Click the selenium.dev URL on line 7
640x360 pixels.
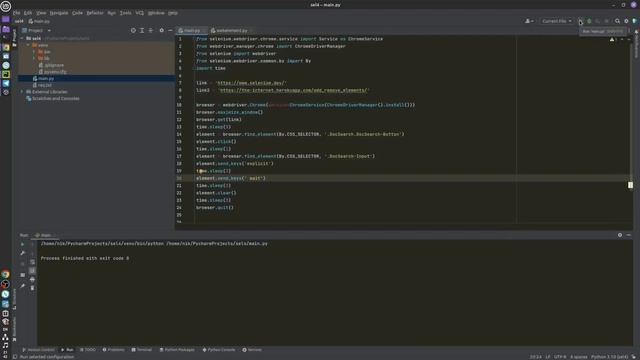tap(251, 83)
